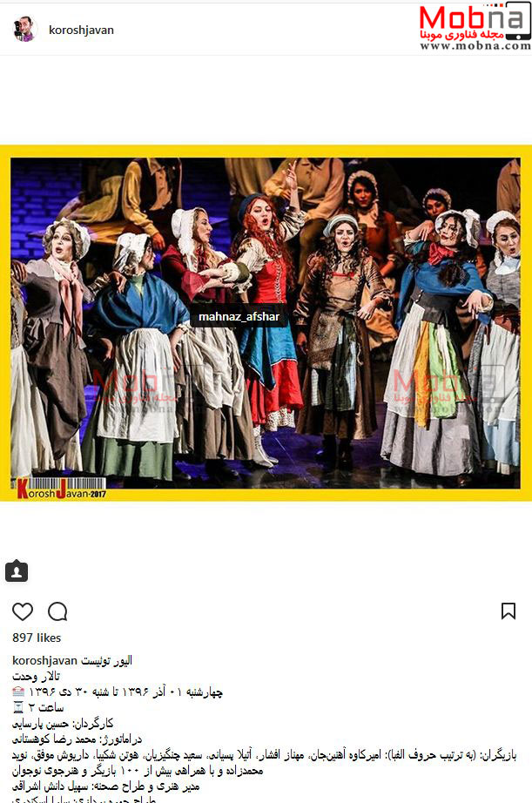Open the koroshjavan username at the top
532x803 pixels.
[x=82, y=30]
